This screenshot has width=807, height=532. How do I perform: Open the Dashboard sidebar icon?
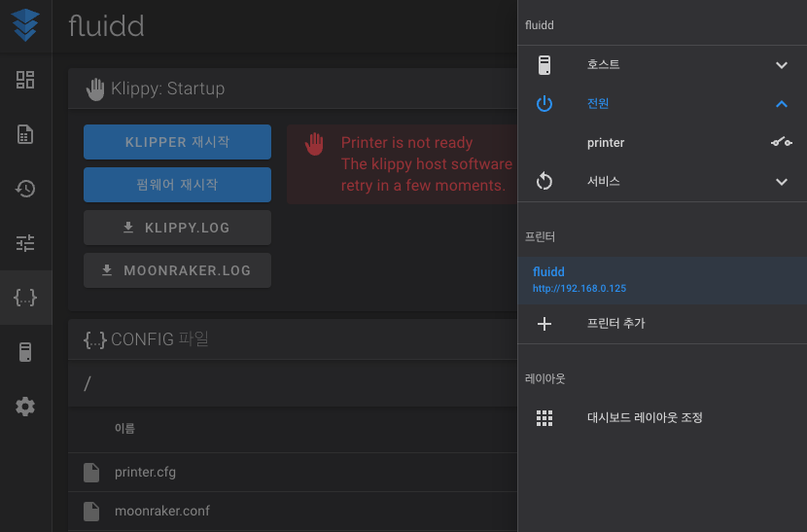coord(25,80)
